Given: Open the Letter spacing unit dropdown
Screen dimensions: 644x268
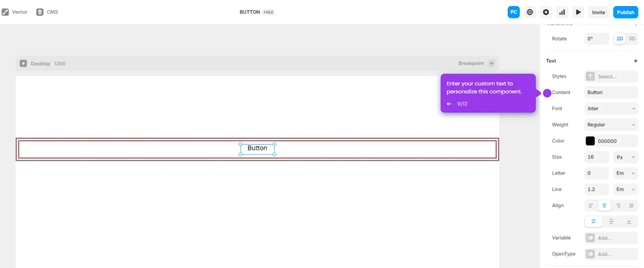Looking at the screenshot, I should (625, 173).
